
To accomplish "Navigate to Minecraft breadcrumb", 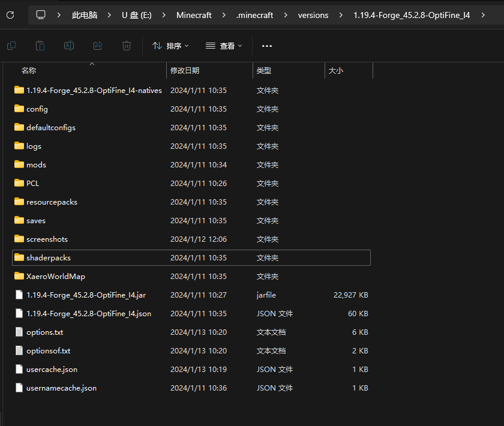I will pos(194,15).
